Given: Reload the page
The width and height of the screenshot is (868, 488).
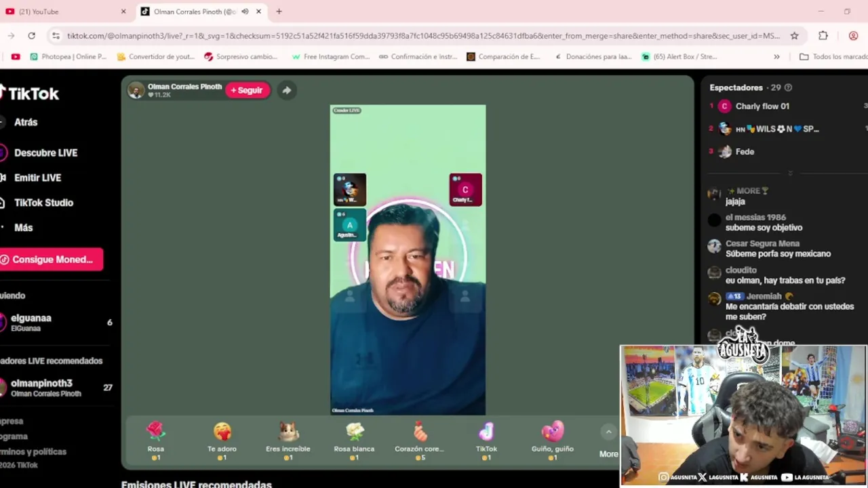Looking at the screenshot, I should point(31,36).
